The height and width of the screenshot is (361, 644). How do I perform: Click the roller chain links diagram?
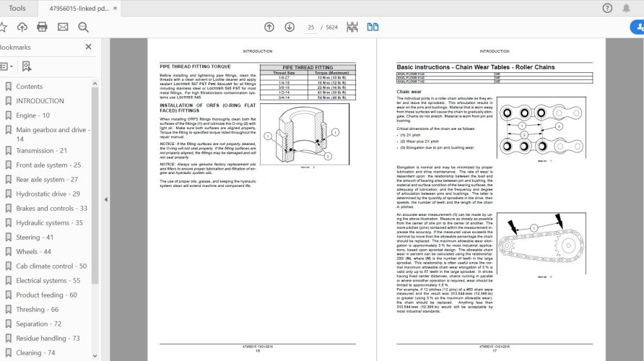541,127
